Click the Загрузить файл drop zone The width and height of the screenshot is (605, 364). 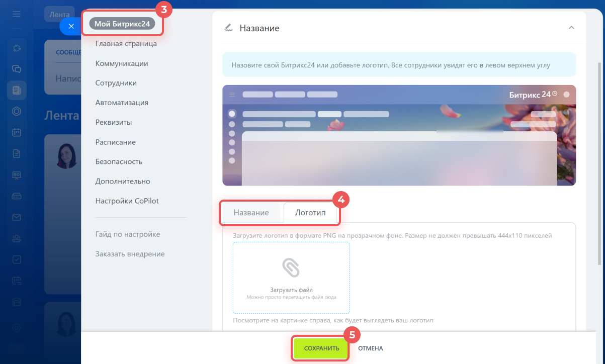click(x=291, y=278)
